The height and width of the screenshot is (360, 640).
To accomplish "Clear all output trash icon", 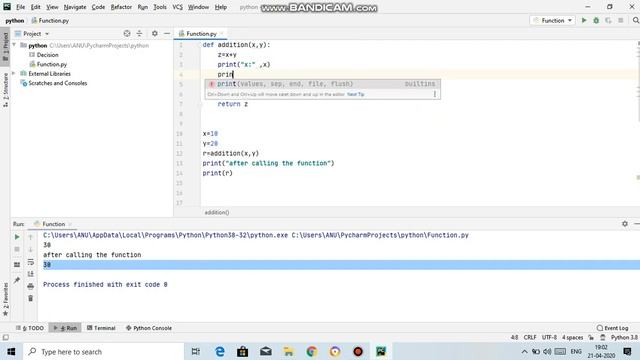I will click(31, 299).
